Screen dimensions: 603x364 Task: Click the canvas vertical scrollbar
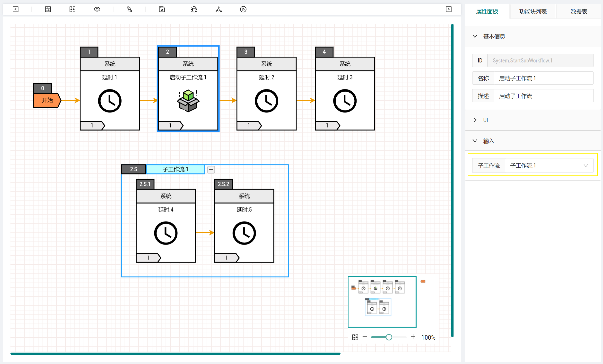(x=452, y=181)
